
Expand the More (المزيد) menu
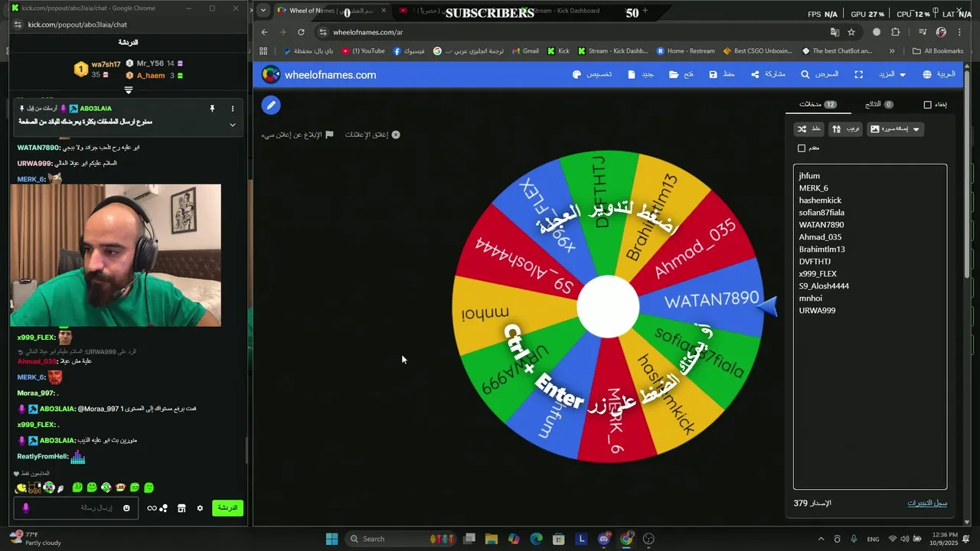(x=892, y=74)
